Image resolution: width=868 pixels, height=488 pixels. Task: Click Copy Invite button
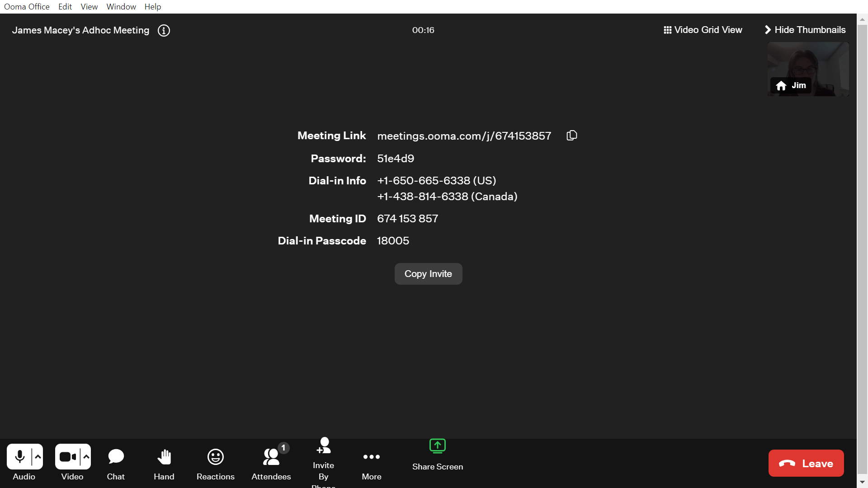coord(428,274)
